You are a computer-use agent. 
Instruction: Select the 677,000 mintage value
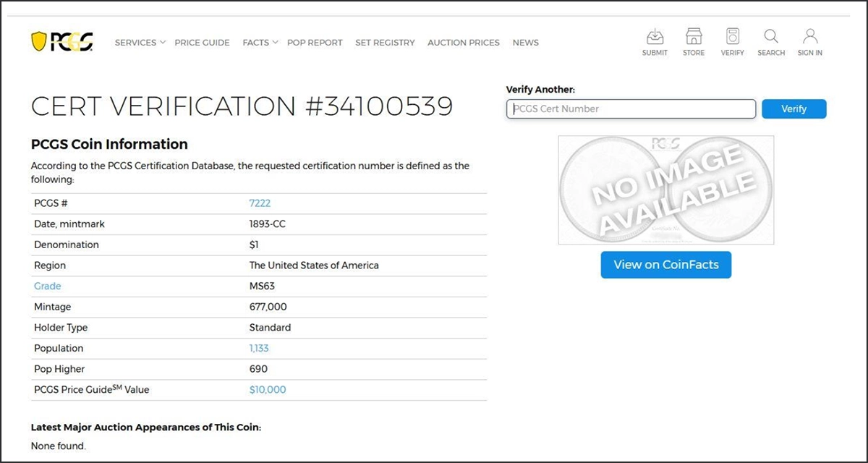pos(268,307)
